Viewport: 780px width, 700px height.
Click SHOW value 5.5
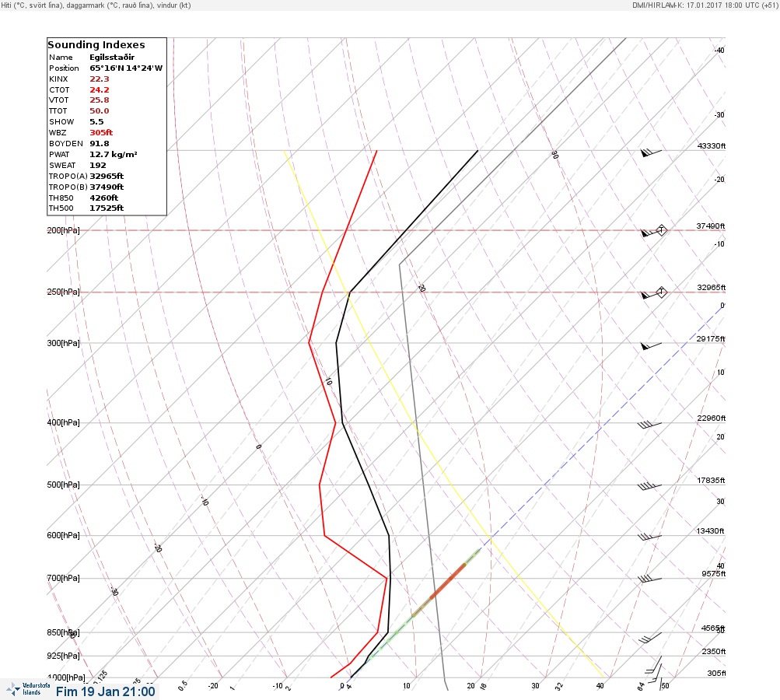tap(96, 122)
